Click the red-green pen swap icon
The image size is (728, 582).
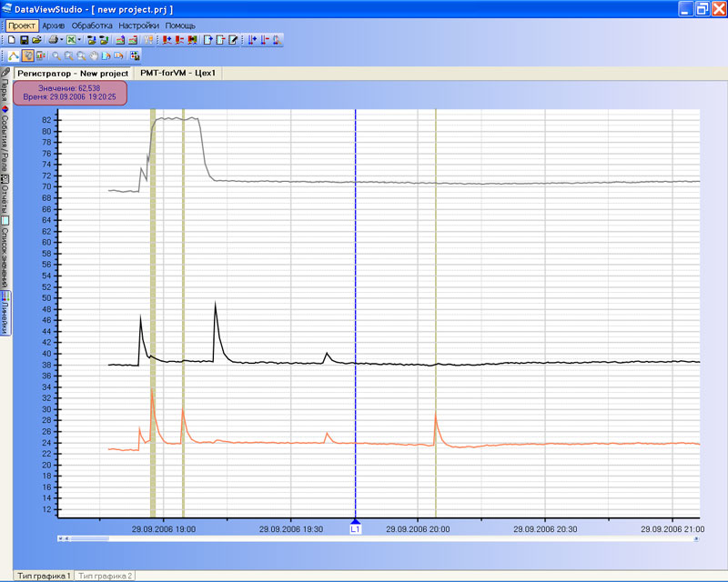click(x=192, y=40)
